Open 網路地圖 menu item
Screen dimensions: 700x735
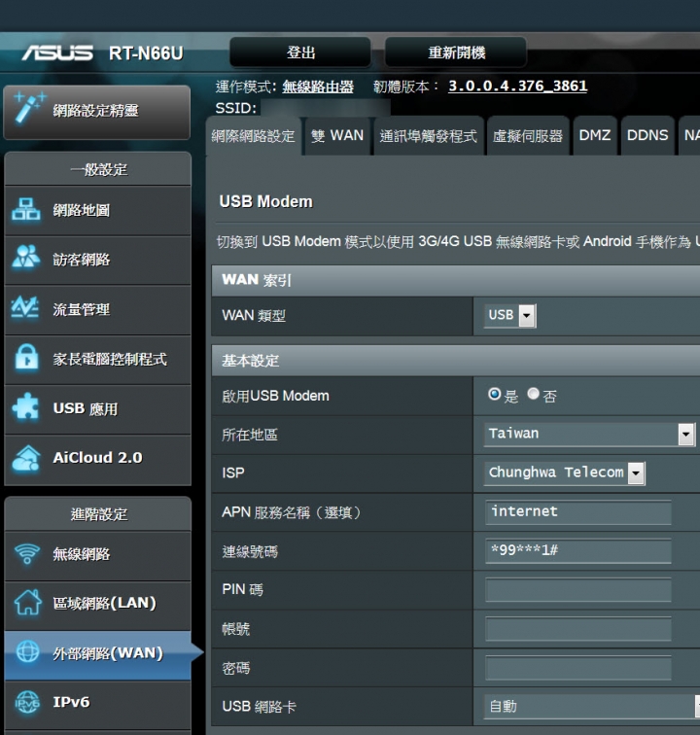[x=97, y=210]
